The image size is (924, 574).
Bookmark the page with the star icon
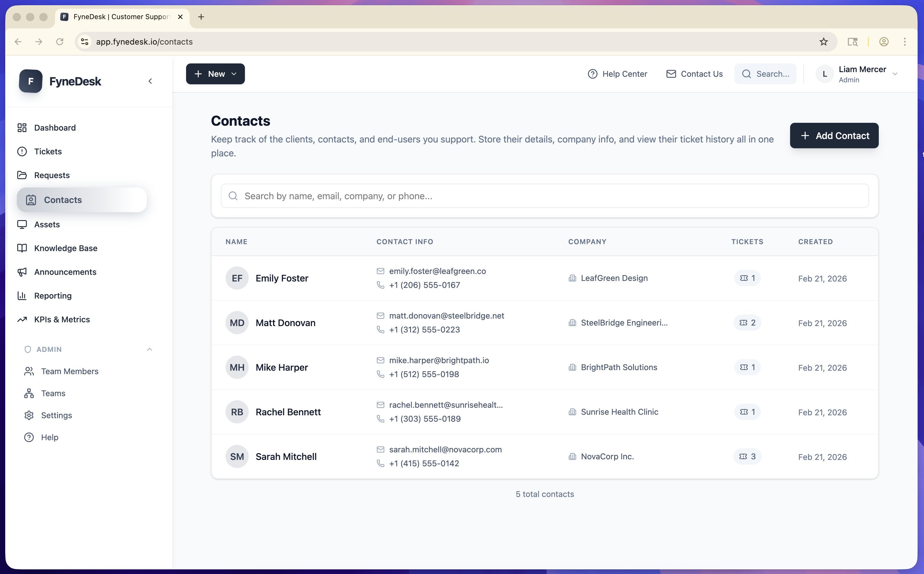[x=823, y=42]
